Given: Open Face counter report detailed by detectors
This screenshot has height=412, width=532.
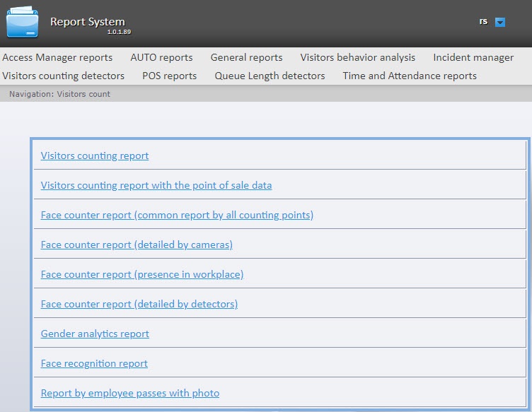Looking at the screenshot, I should tap(139, 304).
